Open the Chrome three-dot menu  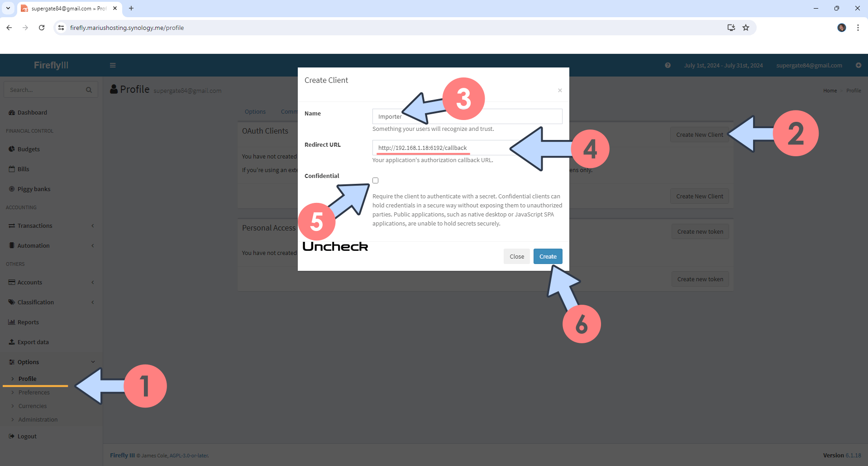click(858, 28)
